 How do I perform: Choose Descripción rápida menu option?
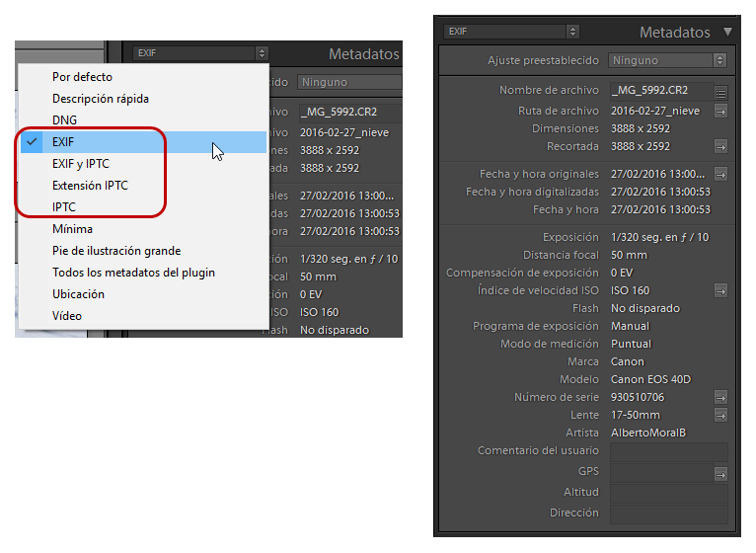tap(101, 99)
